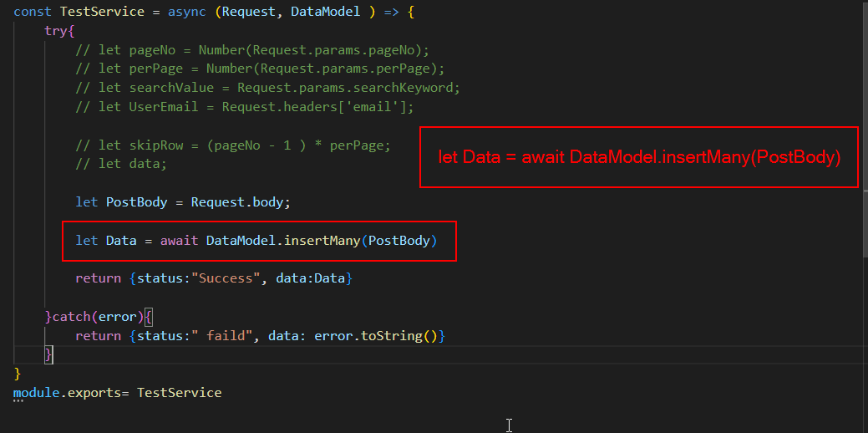Click insertMany in the boxed code line
The height and width of the screenshot is (433, 868).
click(322, 241)
